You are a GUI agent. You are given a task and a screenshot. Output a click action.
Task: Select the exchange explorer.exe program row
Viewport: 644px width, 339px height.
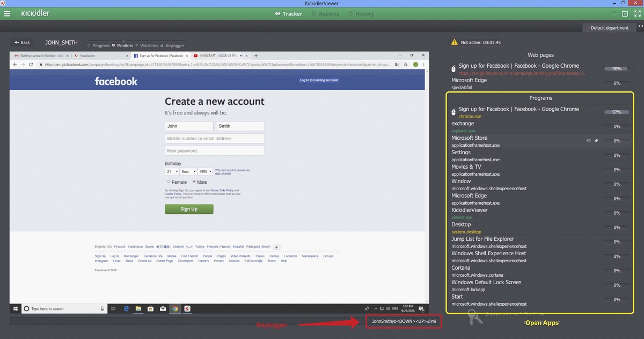point(540,126)
